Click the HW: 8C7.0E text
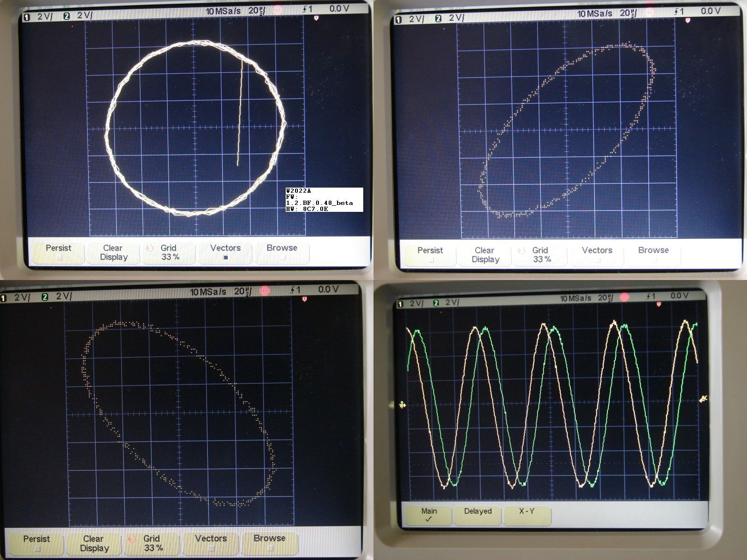 (307, 209)
